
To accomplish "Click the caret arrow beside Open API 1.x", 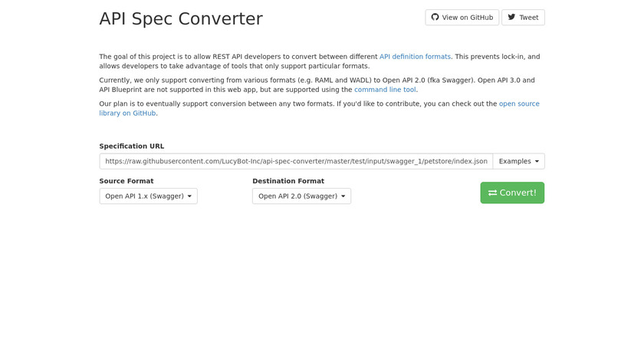I will click(x=189, y=196).
